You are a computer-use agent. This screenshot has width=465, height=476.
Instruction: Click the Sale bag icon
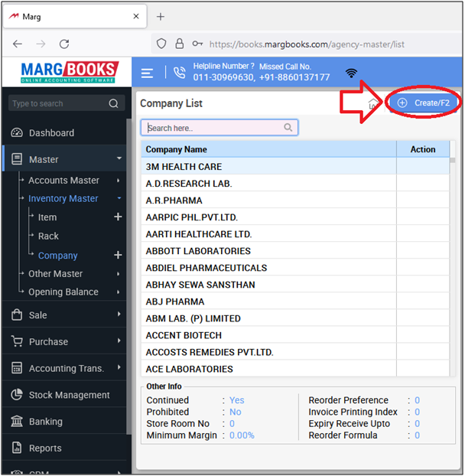tap(17, 315)
